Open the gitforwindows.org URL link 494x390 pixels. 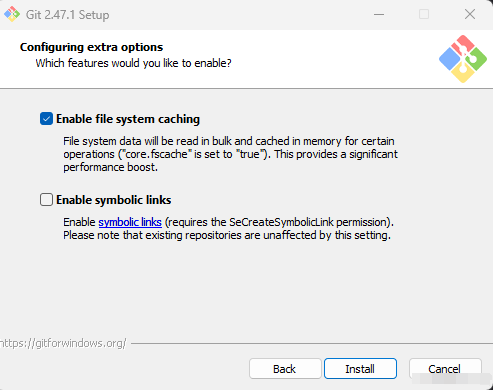[63, 343]
